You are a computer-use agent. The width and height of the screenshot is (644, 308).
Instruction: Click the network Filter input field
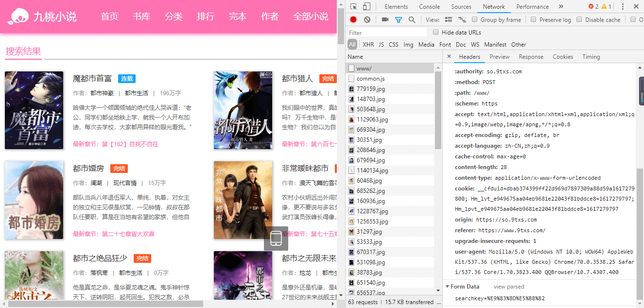387,33
